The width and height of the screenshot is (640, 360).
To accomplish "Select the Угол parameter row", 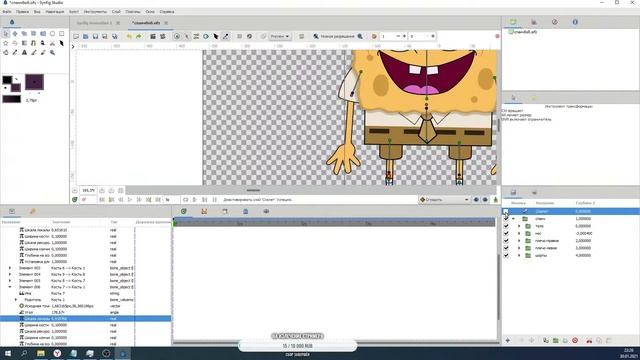I will [x=86, y=312].
